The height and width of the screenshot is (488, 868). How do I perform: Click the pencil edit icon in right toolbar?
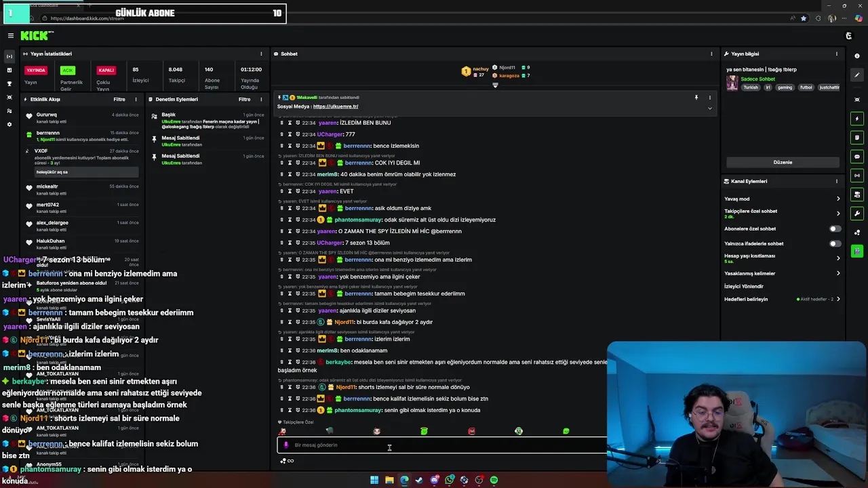pyautogui.click(x=857, y=75)
